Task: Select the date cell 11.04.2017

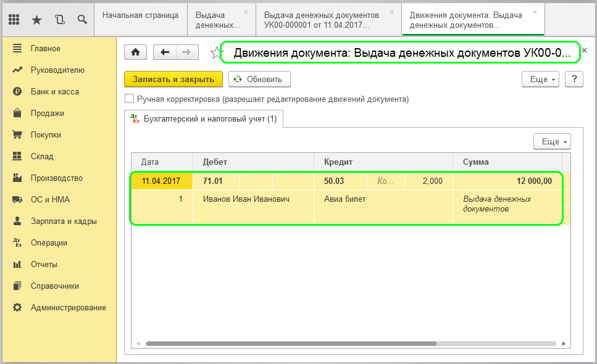Action: 162,181
